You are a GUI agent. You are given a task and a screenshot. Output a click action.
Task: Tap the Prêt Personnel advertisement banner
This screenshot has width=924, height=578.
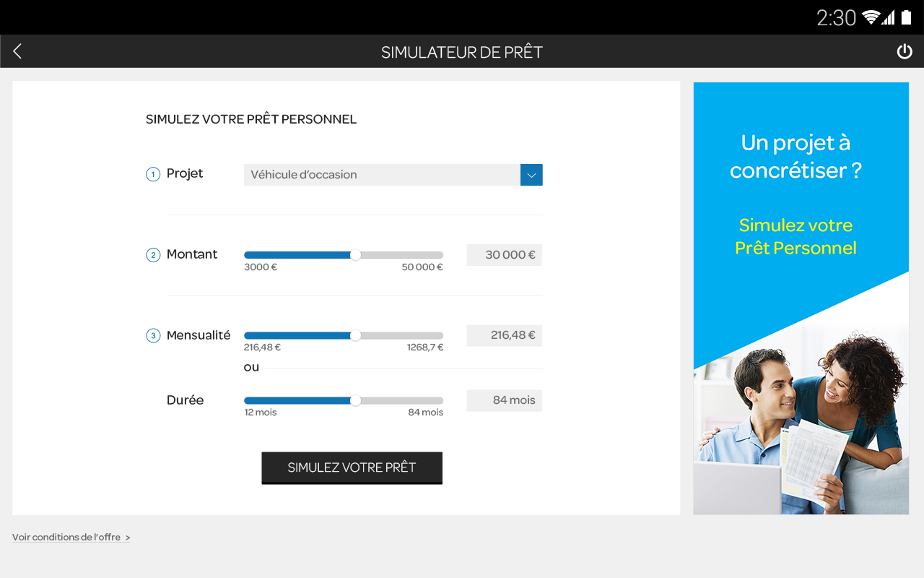pyautogui.click(x=801, y=298)
